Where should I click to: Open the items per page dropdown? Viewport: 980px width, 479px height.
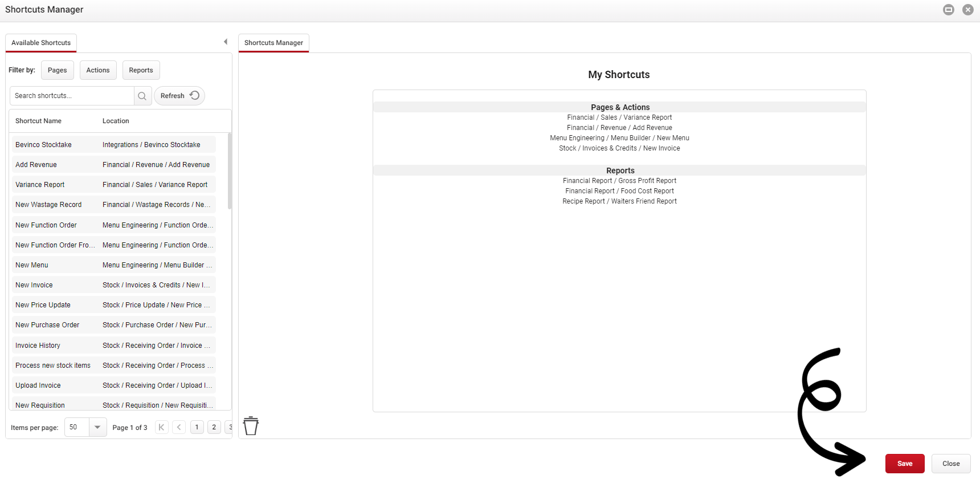tap(97, 427)
